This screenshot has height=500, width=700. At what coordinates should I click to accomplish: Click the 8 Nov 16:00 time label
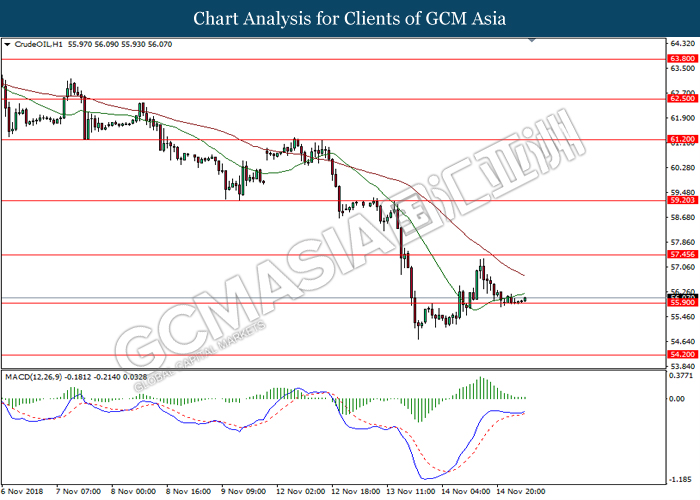(189, 492)
